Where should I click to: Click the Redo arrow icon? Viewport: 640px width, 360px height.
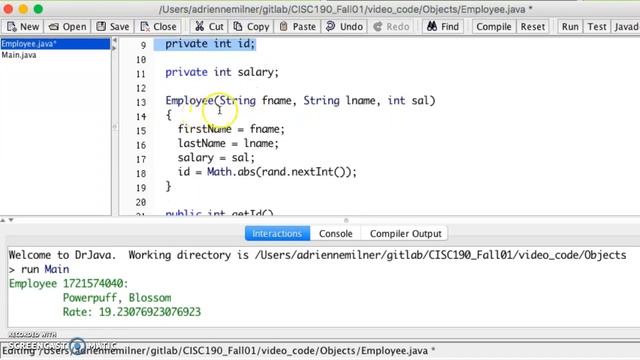pyautogui.click(x=378, y=27)
